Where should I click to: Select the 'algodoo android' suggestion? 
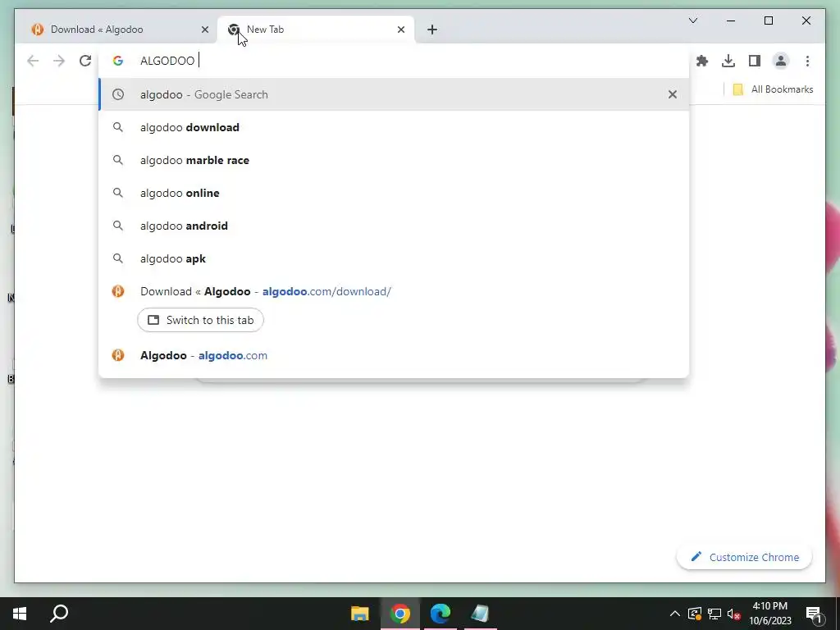pos(394,226)
